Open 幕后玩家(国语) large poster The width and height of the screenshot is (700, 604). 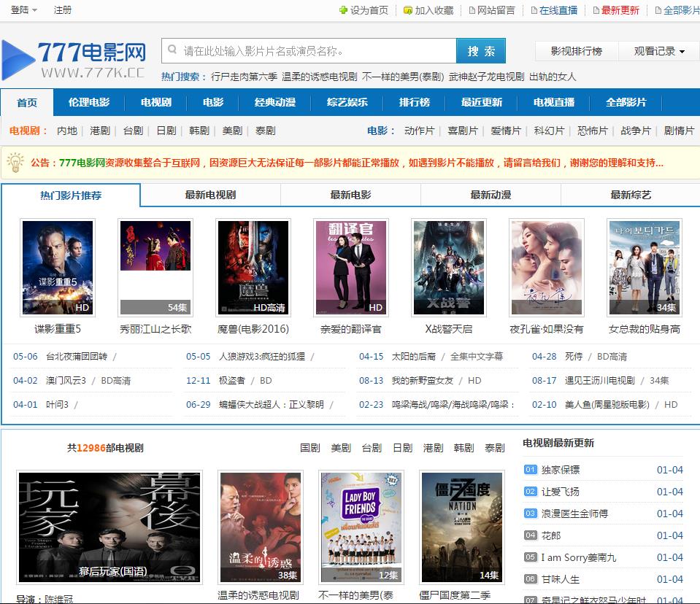[x=109, y=527]
